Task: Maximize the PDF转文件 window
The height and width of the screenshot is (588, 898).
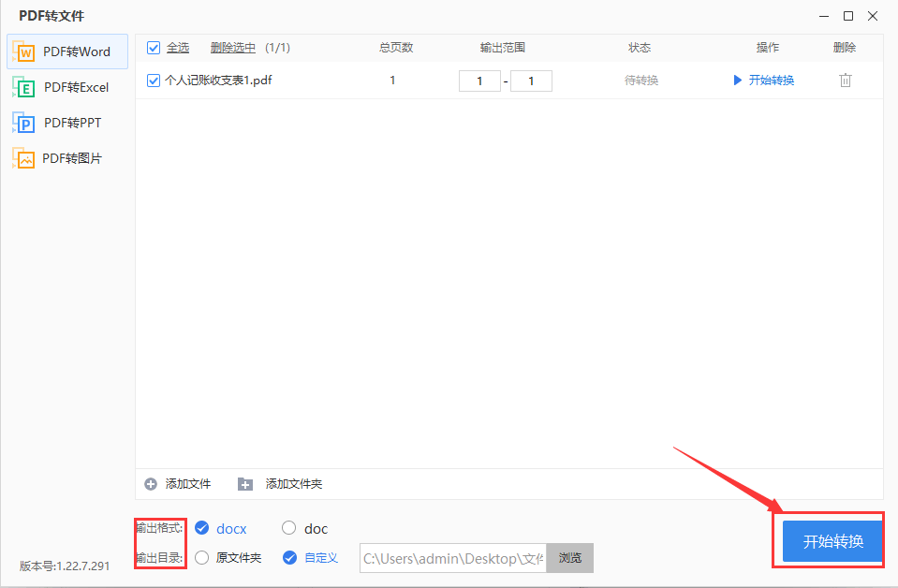Action: coord(848,16)
